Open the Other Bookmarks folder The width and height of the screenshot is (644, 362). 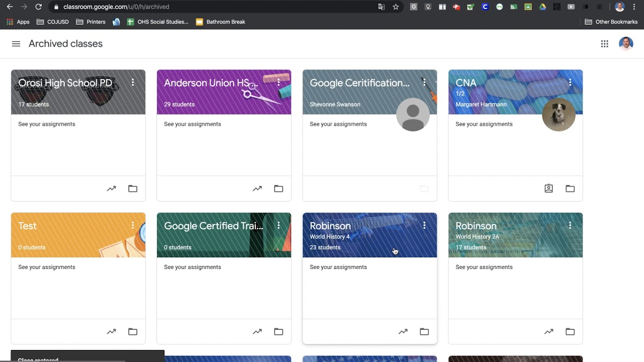coord(611,22)
